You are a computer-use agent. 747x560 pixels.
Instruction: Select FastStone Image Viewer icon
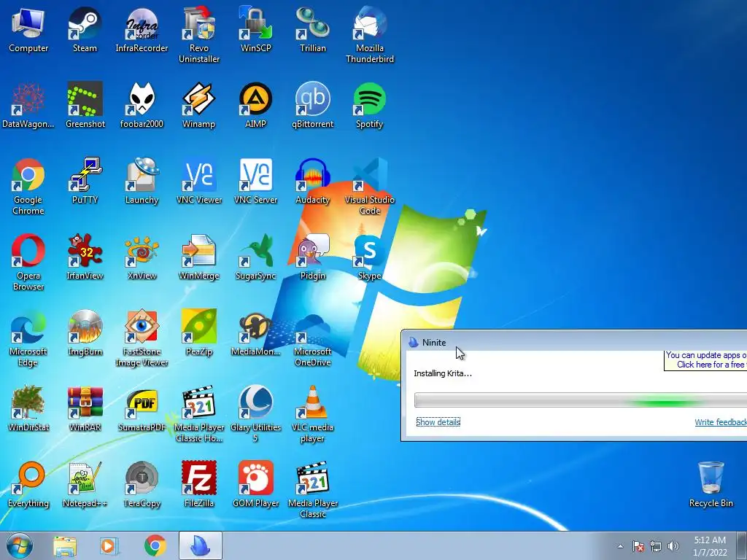(x=142, y=338)
